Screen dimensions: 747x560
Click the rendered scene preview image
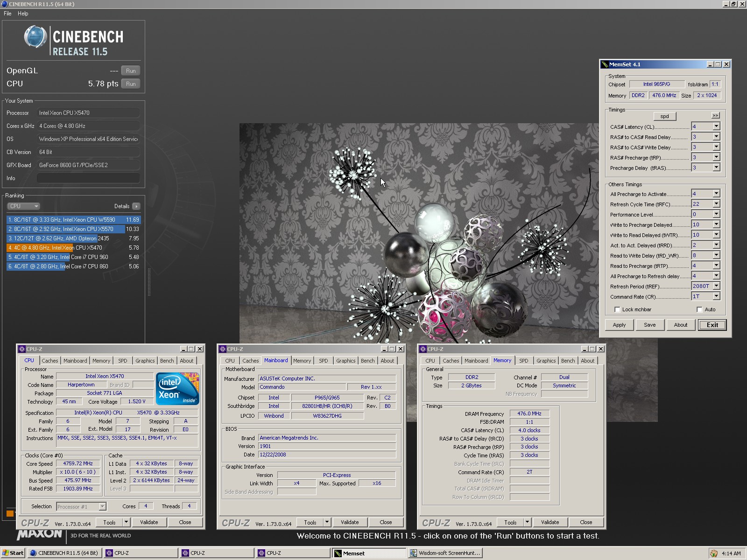click(419, 233)
